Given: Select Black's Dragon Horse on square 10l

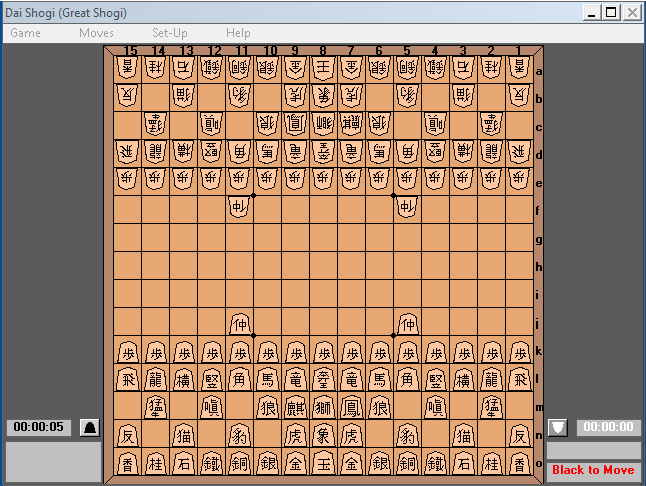Looking at the screenshot, I should (x=267, y=380).
